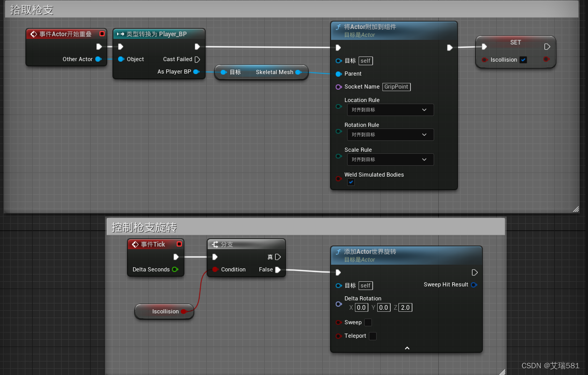Click exec input pin of Player_BP cast node
This screenshot has height=375, width=588.
pyautogui.click(x=120, y=47)
